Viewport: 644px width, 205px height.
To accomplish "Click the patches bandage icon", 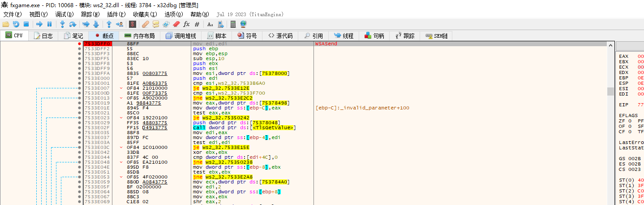I will coord(146,24).
